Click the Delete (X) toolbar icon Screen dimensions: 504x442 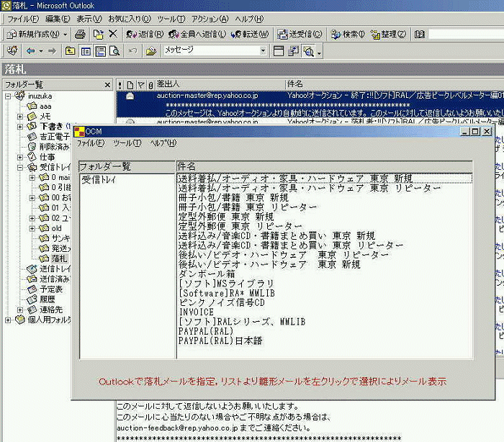coord(112,34)
